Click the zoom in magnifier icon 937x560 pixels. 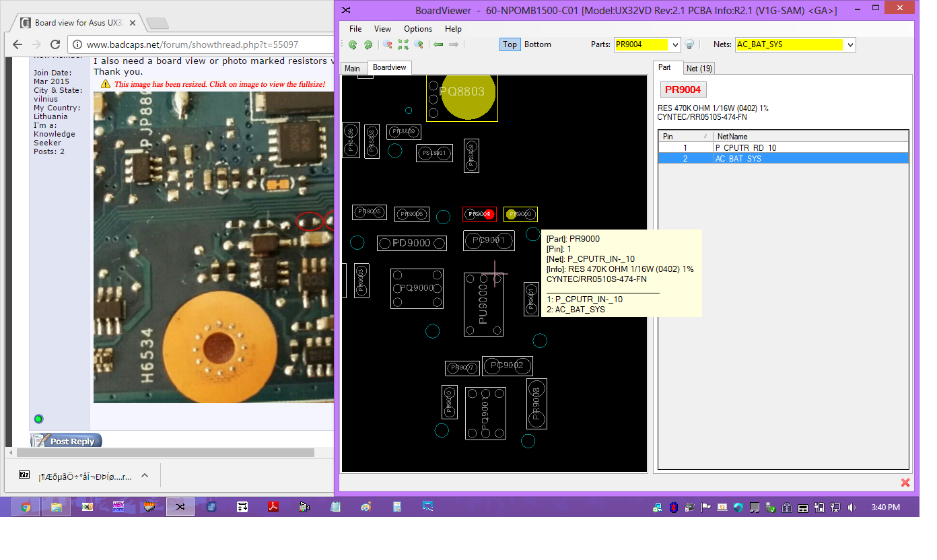click(x=419, y=45)
